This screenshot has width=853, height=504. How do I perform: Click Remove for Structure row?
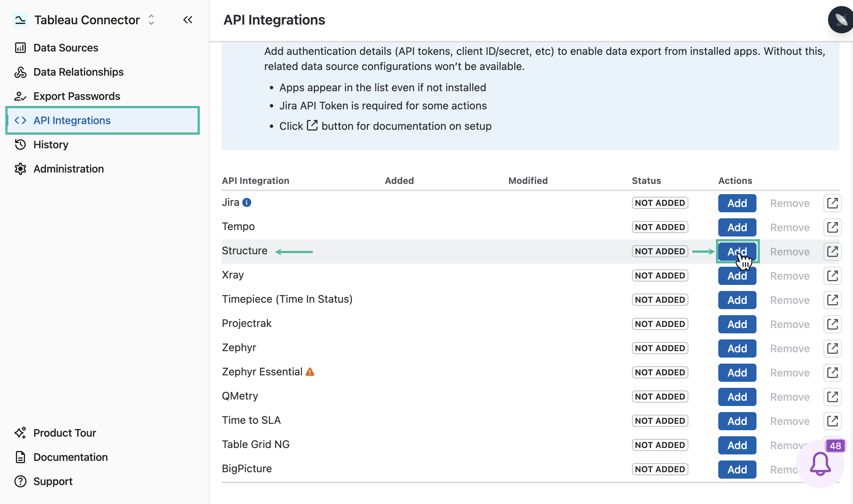click(790, 252)
